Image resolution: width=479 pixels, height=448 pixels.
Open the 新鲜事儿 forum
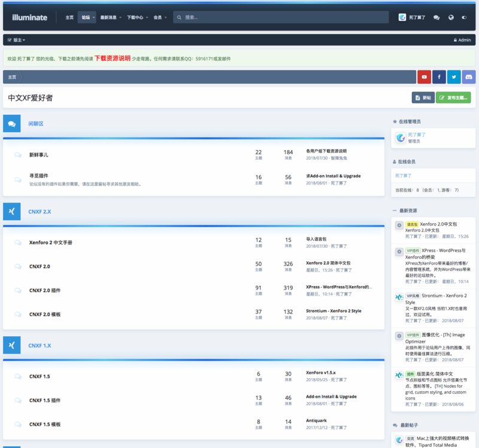(x=39, y=155)
